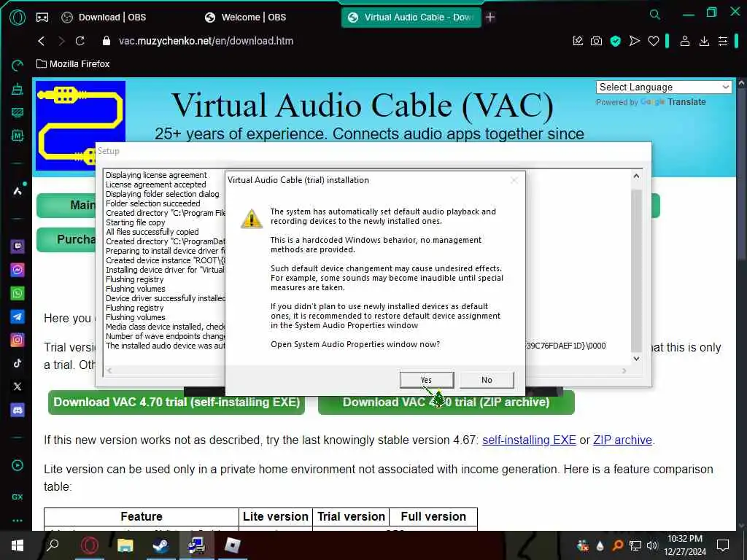
Task: Select 'Flushing volumes' last log line
Action: [x=135, y=317]
